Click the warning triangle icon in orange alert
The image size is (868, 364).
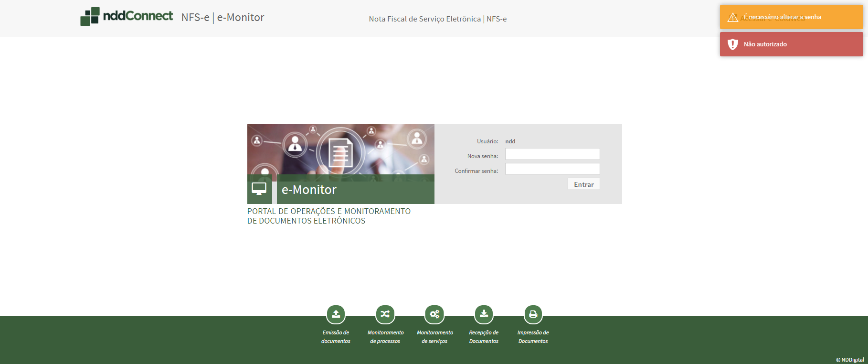click(732, 18)
